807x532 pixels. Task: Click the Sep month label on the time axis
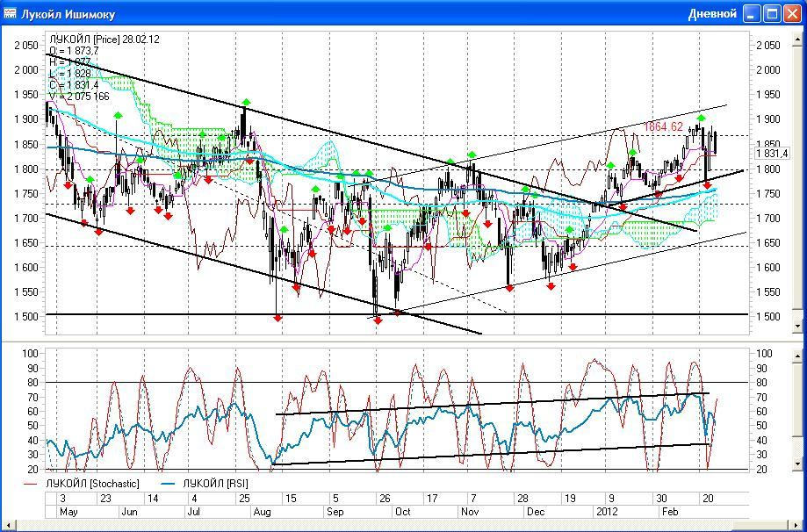335,512
